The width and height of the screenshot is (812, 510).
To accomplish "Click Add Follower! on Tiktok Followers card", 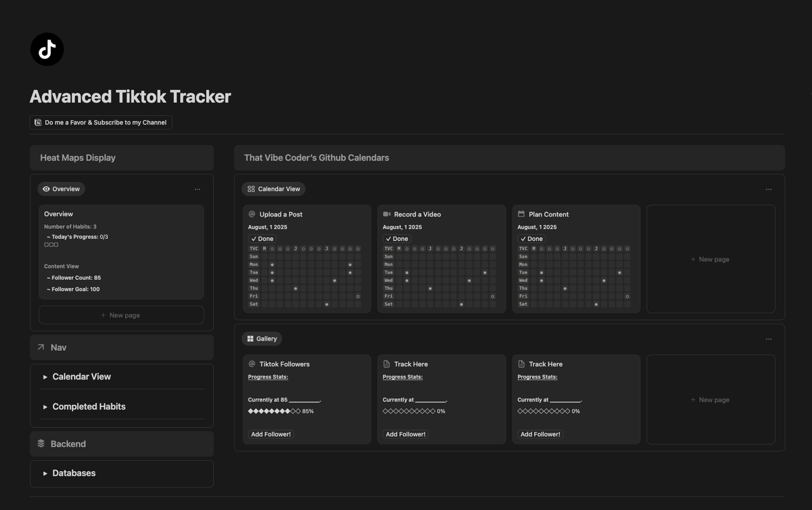I will pos(271,434).
